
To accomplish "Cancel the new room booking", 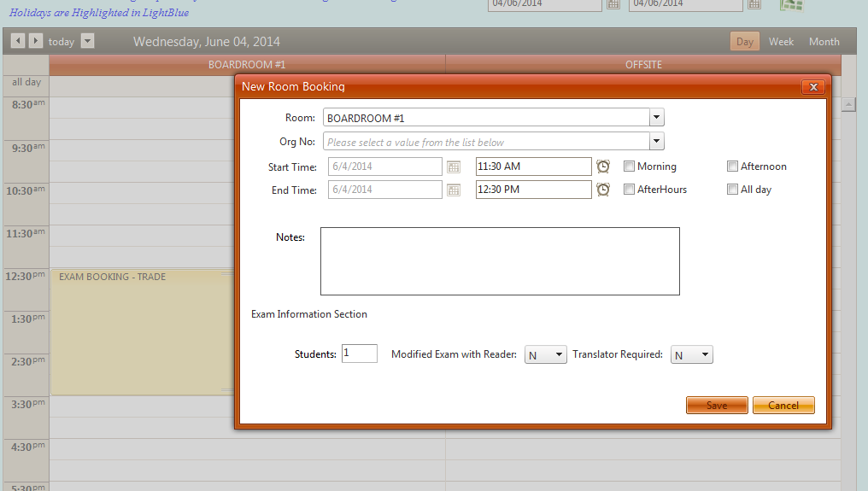I will [x=783, y=406].
